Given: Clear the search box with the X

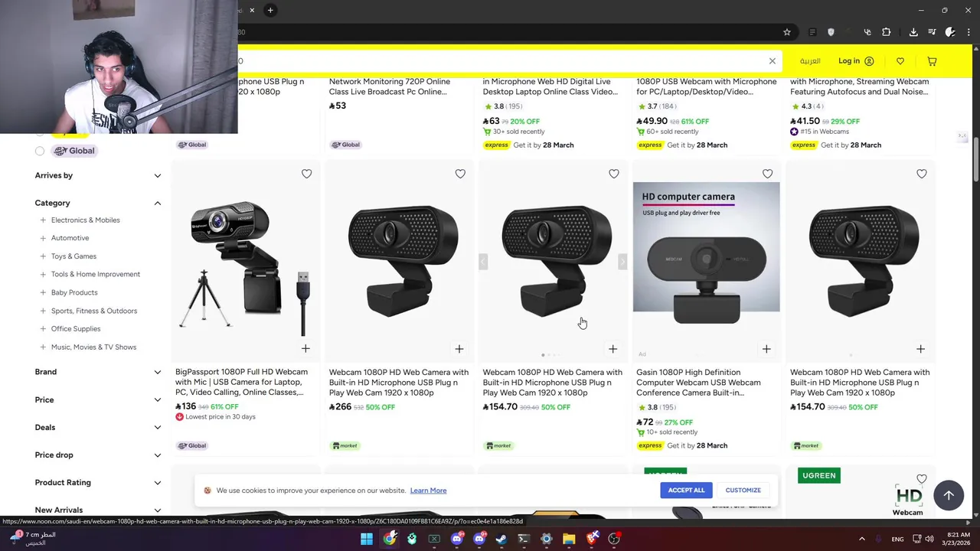Looking at the screenshot, I should [x=772, y=61].
